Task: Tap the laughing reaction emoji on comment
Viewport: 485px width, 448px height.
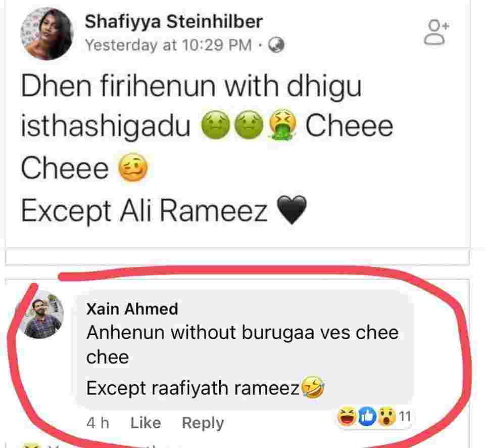Action: click(347, 417)
